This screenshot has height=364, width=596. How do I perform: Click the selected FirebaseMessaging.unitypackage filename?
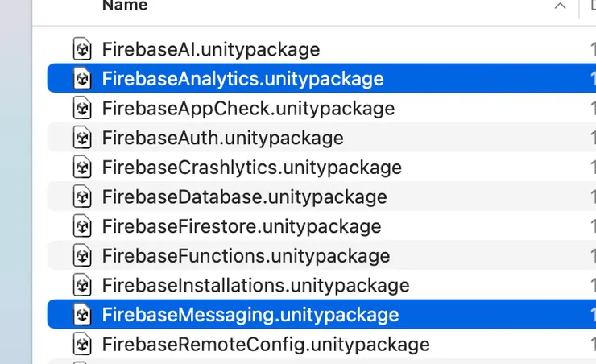(250, 315)
